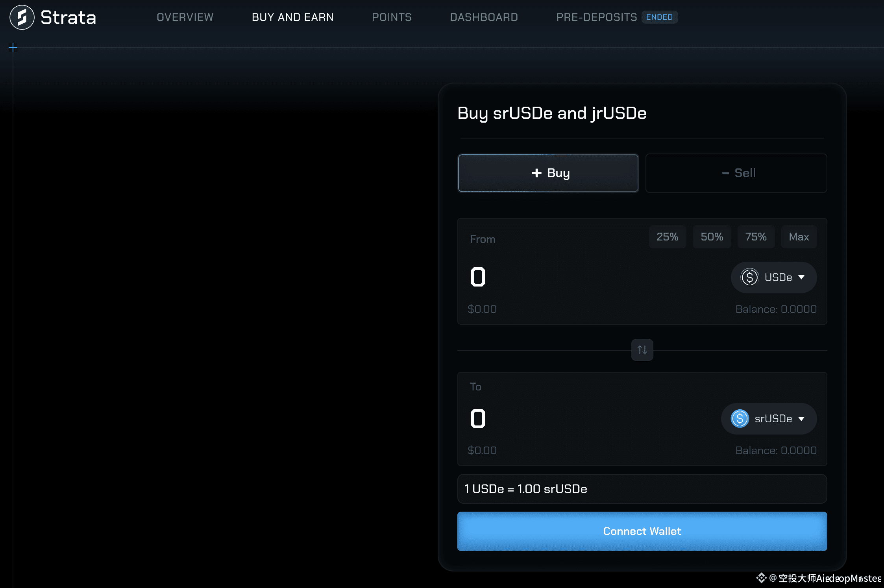Open the Overview tab
This screenshot has height=588, width=884.
tap(185, 17)
